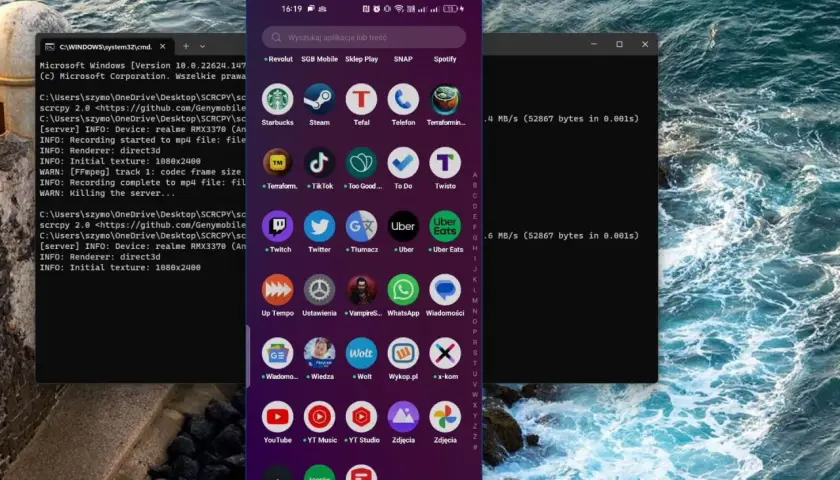840x480 pixels.
Task: Open the WhatsApp app
Action: coord(403,290)
